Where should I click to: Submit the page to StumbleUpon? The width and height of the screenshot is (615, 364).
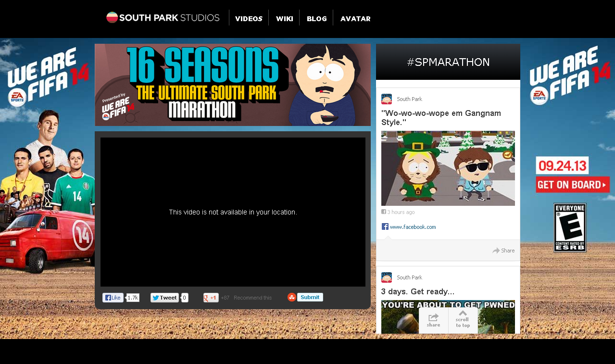coord(310,297)
